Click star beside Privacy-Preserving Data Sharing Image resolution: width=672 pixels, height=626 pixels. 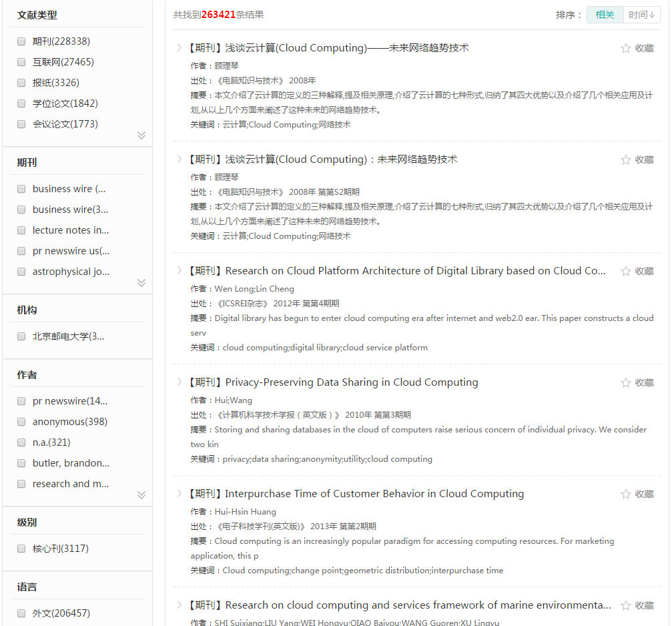(626, 382)
